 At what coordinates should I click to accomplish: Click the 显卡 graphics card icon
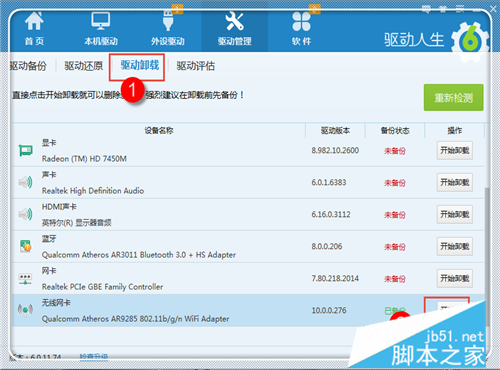pyautogui.click(x=25, y=151)
